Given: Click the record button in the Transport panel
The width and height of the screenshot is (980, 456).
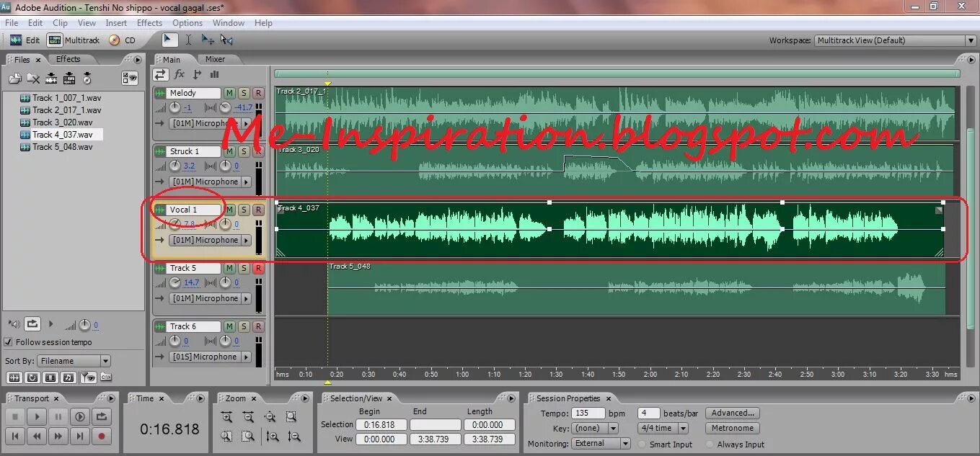Looking at the screenshot, I should click(x=102, y=437).
